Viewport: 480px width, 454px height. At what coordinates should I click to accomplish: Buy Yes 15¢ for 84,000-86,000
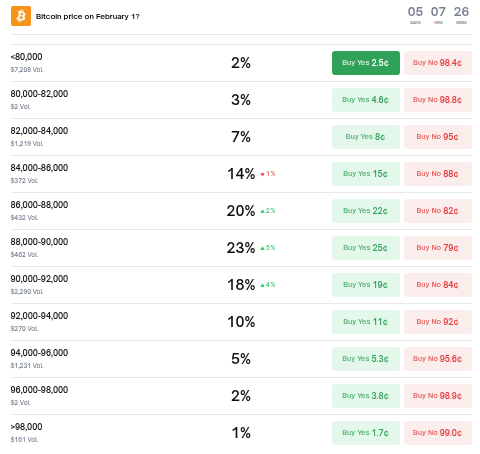point(366,174)
